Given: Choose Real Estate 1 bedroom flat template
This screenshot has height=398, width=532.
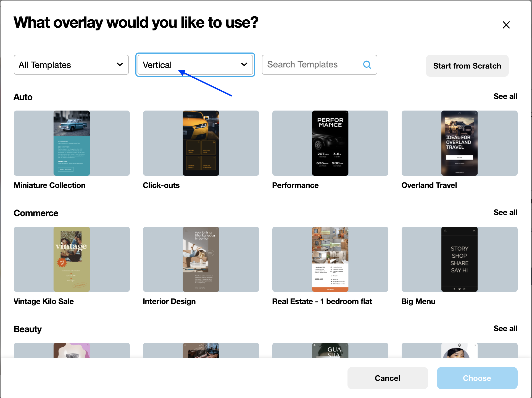Looking at the screenshot, I should 330,259.
